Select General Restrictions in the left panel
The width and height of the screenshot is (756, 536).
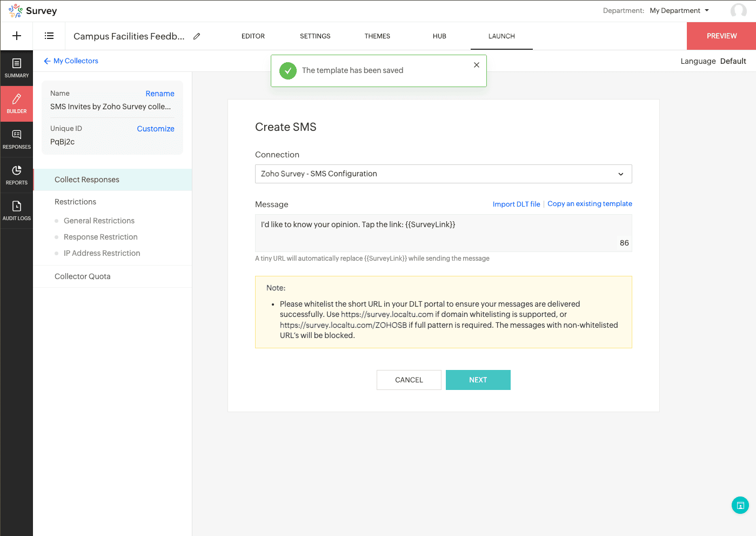pyautogui.click(x=99, y=221)
